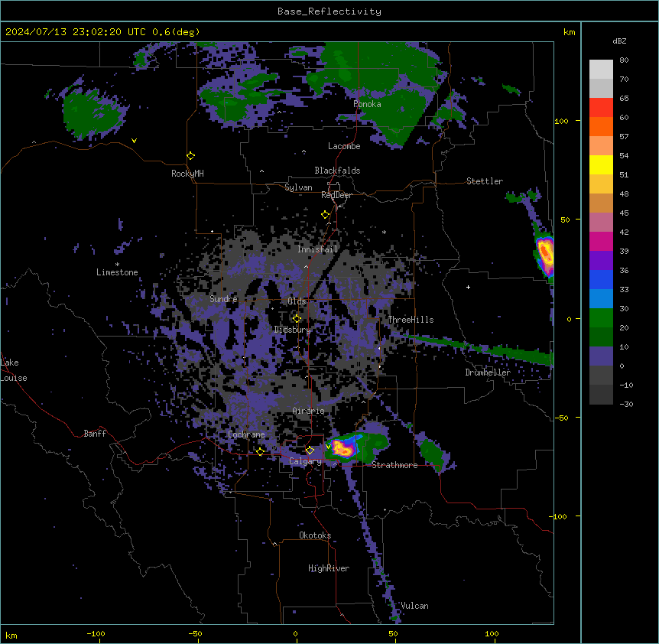This screenshot has width=659, height=644.
Task: Click the Ponoka city label
Action: [x=367, y=104]
